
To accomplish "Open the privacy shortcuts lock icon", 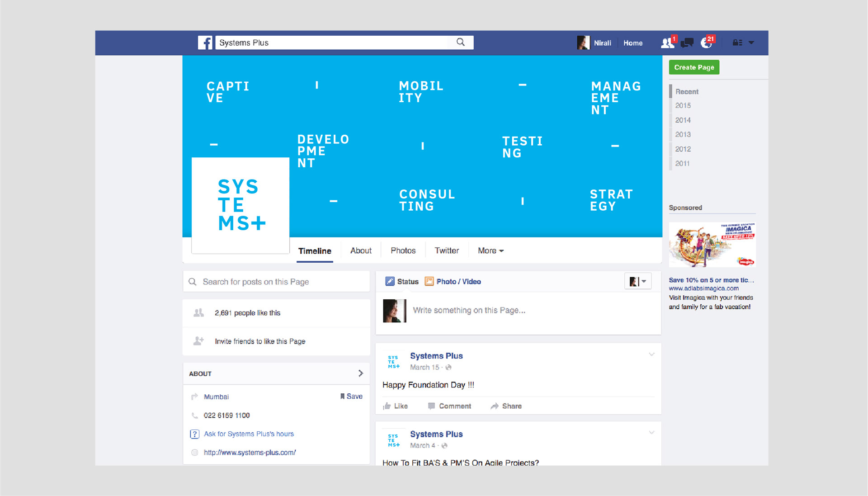I will (737, 43).
